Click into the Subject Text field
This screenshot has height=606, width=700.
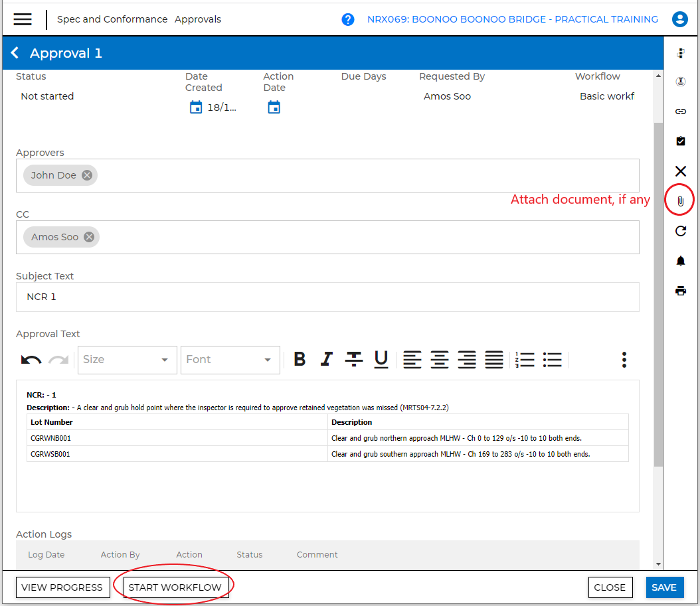(x=327, y=297)
